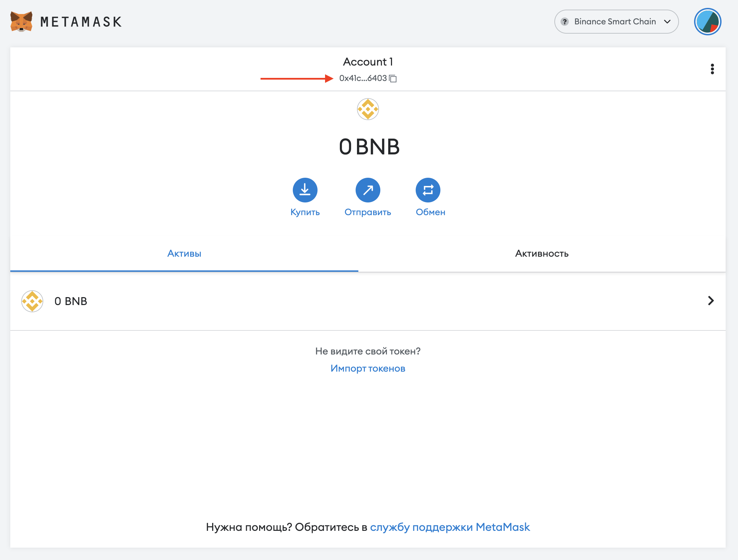Switch to the Активы tab
738x560 pixels.
[184, 254]
